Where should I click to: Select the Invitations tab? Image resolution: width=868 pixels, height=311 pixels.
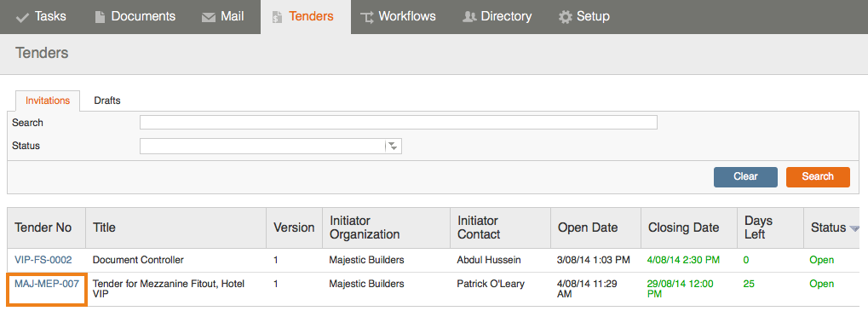[x=48, y=101]
